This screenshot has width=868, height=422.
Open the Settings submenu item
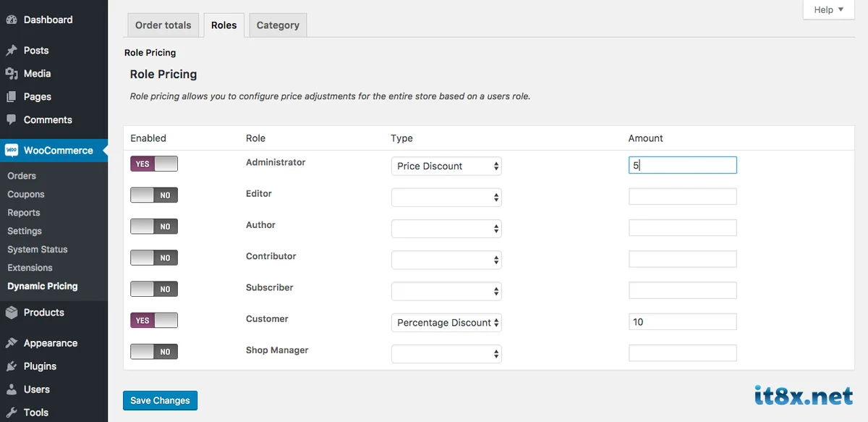point(25,231)
